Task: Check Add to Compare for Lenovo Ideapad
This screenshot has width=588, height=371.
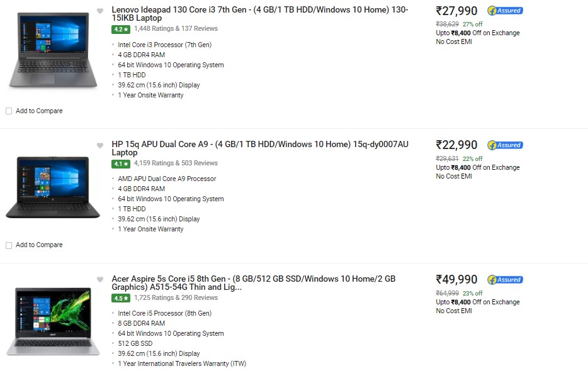Action: pos(9,111)
